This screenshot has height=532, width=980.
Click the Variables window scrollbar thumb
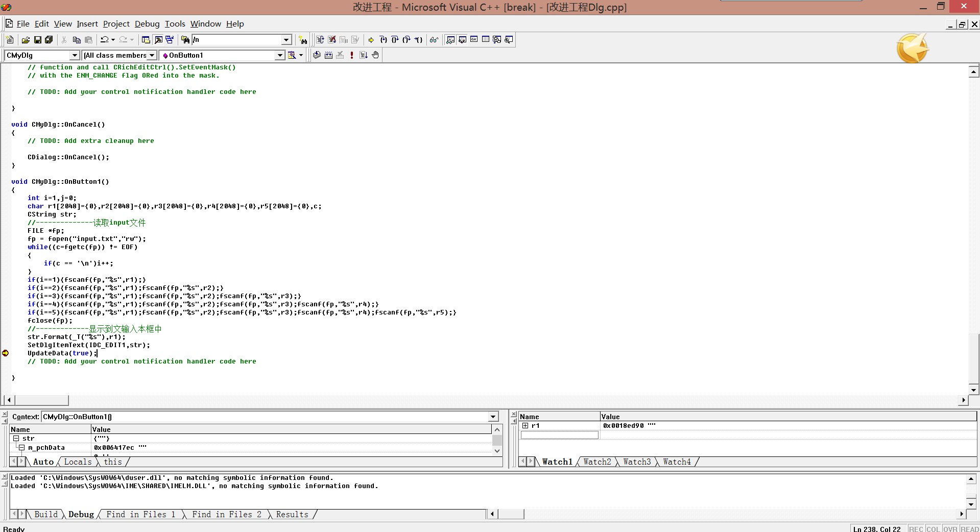[497, 440]
